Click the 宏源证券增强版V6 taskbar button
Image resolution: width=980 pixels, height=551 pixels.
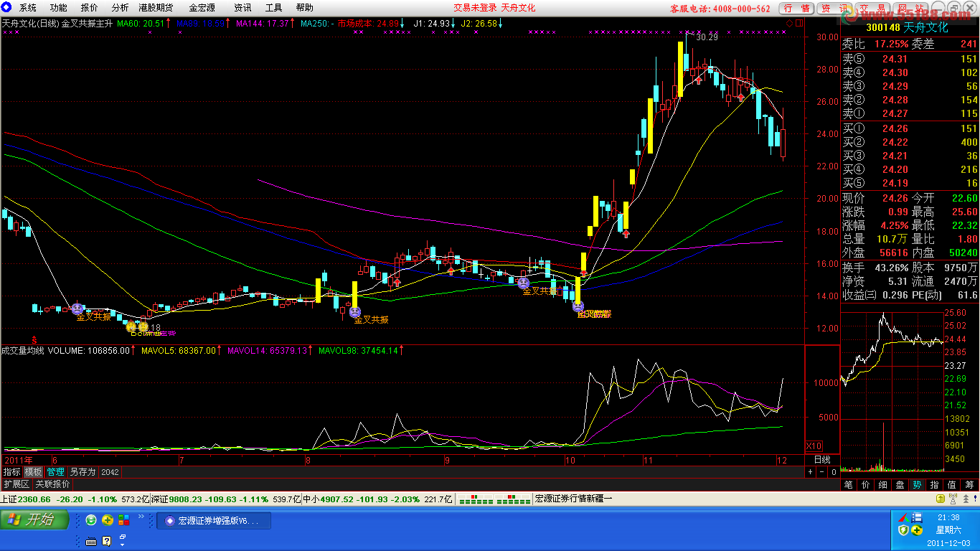214,521
